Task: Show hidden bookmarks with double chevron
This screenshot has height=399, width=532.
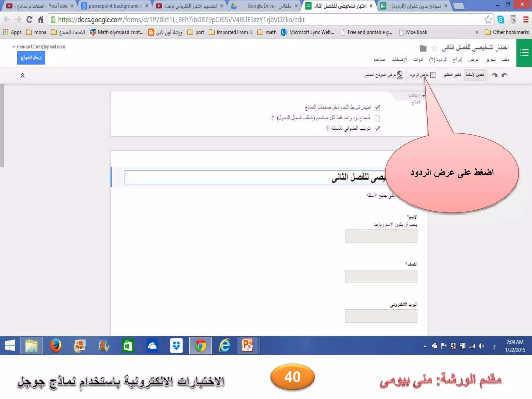Action: coord(477,32)
